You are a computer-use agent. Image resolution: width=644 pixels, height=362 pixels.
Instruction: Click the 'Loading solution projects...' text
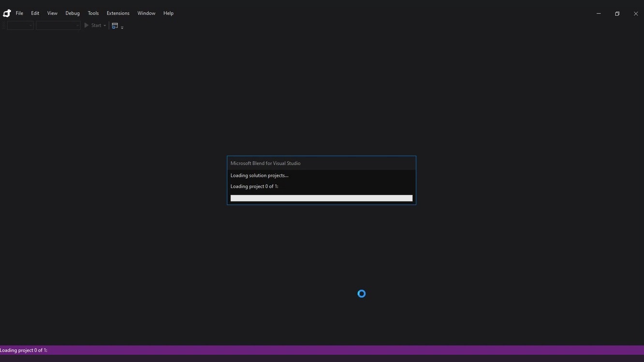pyautogui.click(x=260, y=175)
